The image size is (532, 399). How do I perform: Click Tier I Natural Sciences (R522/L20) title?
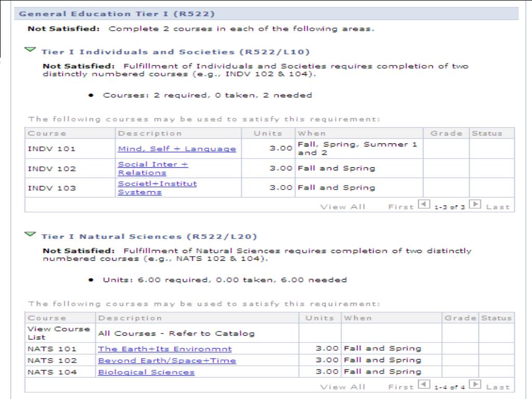point(149,236)
